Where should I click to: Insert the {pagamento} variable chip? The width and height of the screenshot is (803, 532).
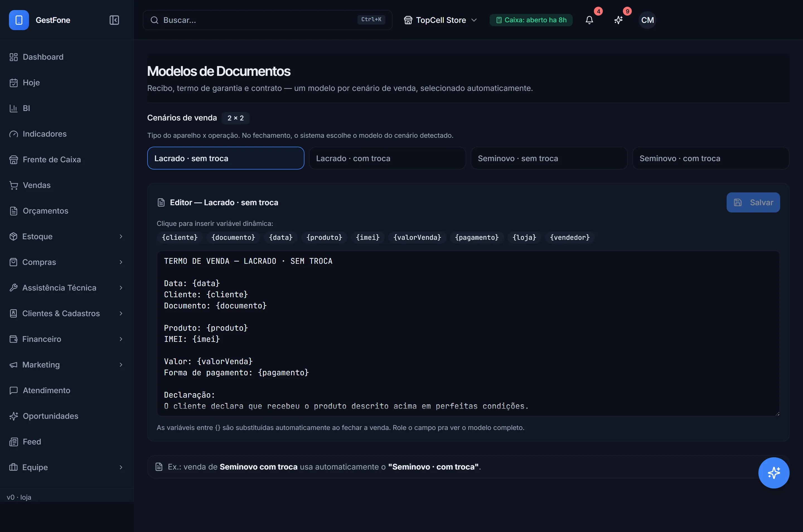coord(477,238)
